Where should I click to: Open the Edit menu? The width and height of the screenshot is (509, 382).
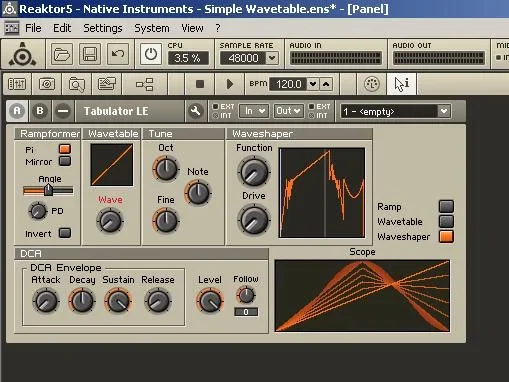point(62,28)
